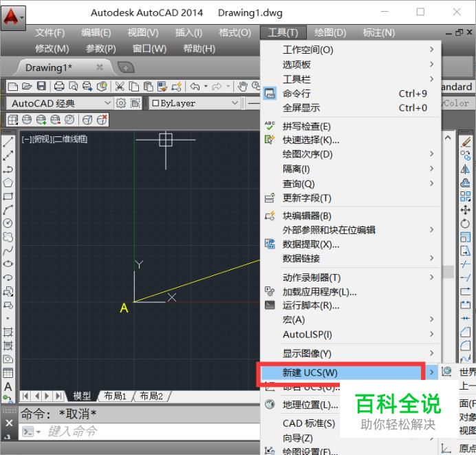Close the Drawing1* document tab
This screenshot has width=476, height=455.
(99, 67)
